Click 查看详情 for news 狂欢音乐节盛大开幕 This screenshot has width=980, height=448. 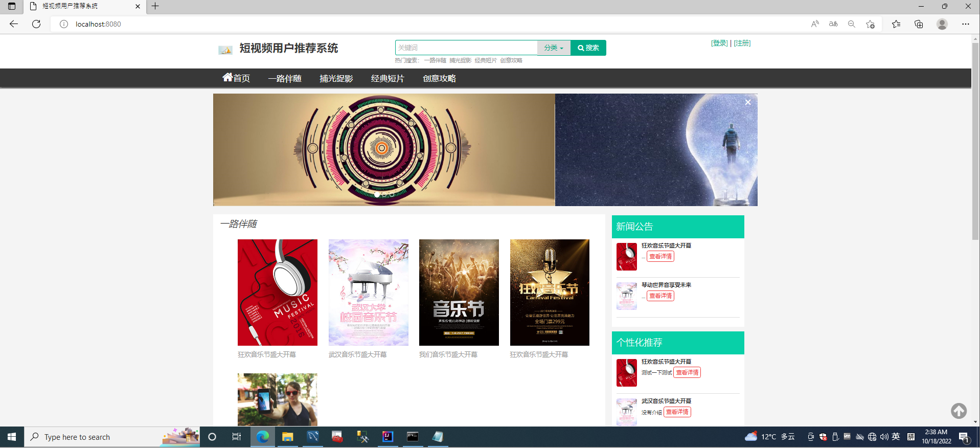pyautogui.click(x=660, y=256)
